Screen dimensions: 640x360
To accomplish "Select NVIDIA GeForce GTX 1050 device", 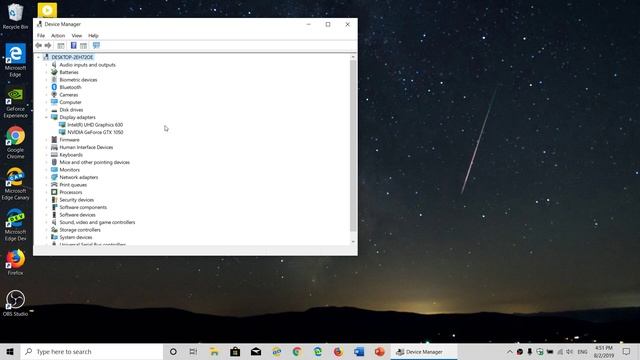I will [95, 132].
